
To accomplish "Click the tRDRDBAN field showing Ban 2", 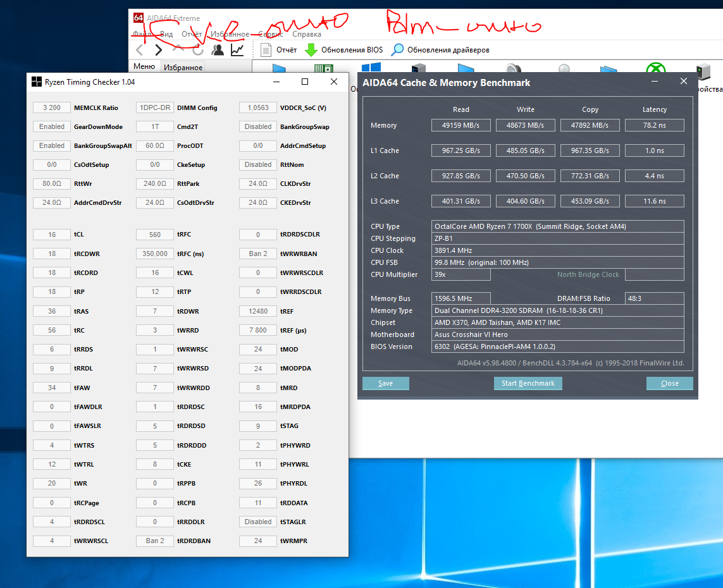I will [155, 541].
